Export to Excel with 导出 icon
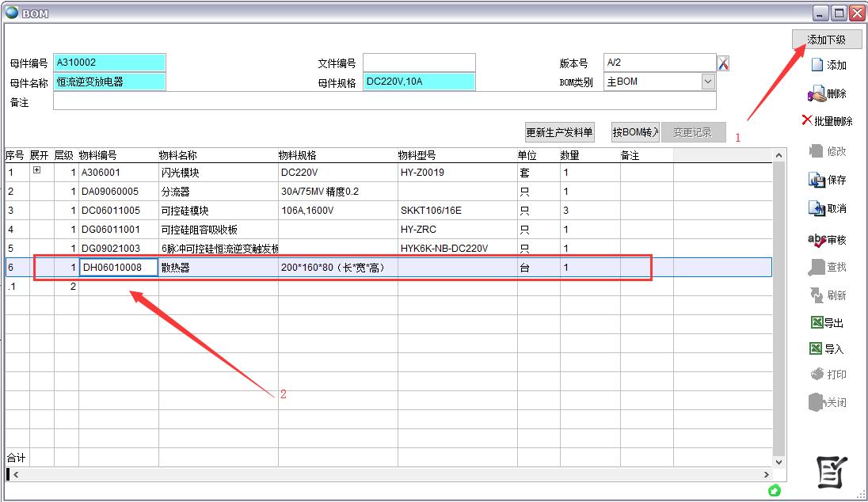 817,322
